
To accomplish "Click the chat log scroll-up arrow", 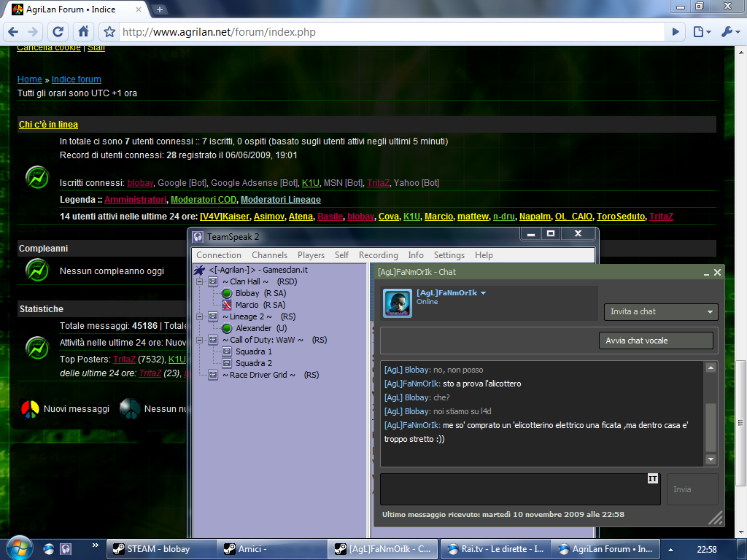I will click(711, 367).
